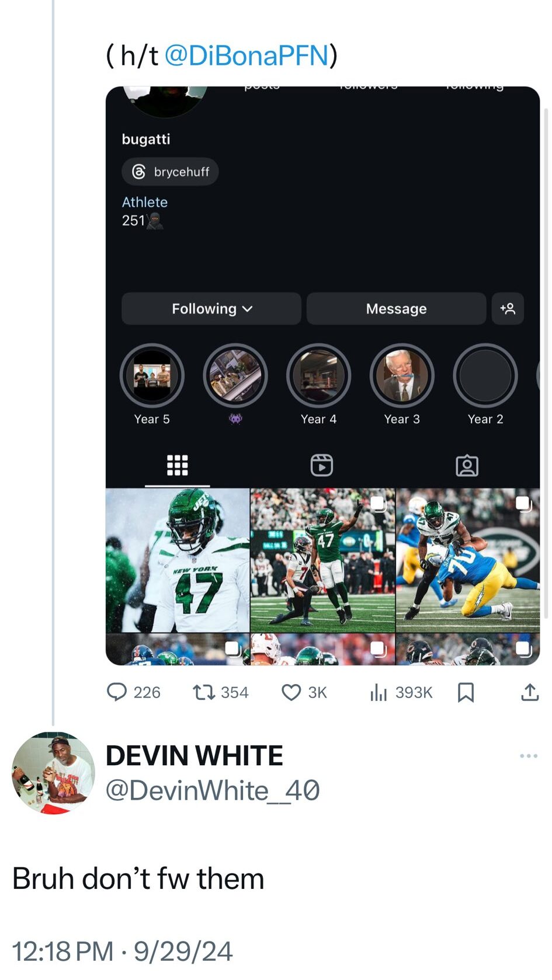The image size is (552, 980).
Task: Select the posts grid tab
Action: [x=177, y=465]
